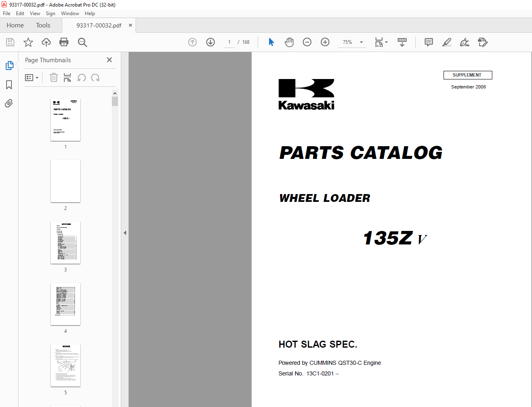
Task: Switch to the Home tab
Action: [15, 25]
